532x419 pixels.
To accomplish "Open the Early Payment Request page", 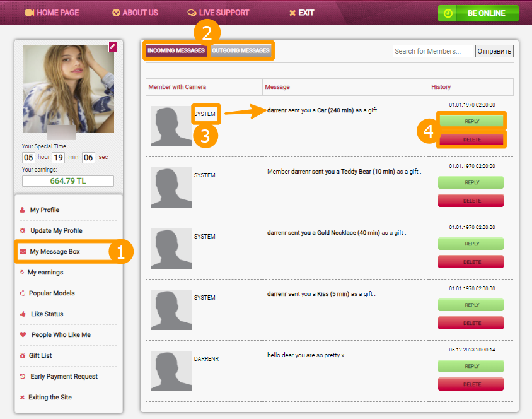I will [64, 377].
